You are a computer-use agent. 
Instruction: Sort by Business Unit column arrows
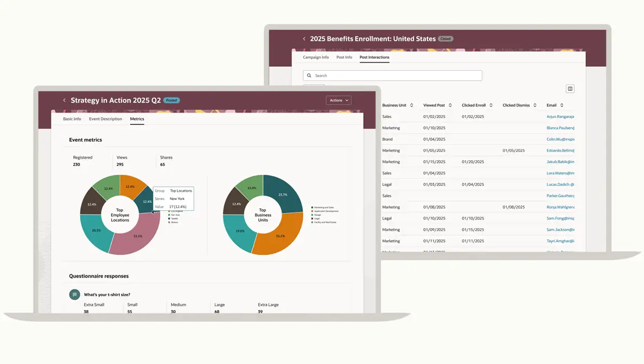[x=411, y=105]
